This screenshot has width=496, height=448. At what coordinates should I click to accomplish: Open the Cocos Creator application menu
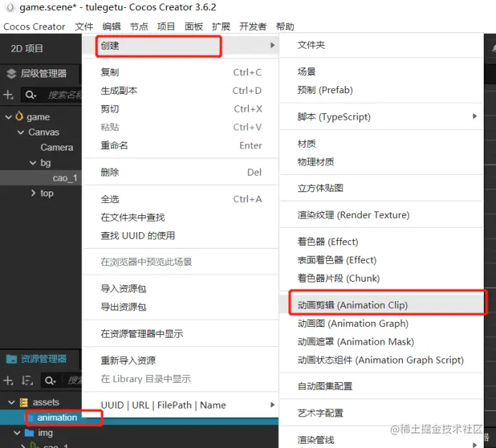point(34,27)
